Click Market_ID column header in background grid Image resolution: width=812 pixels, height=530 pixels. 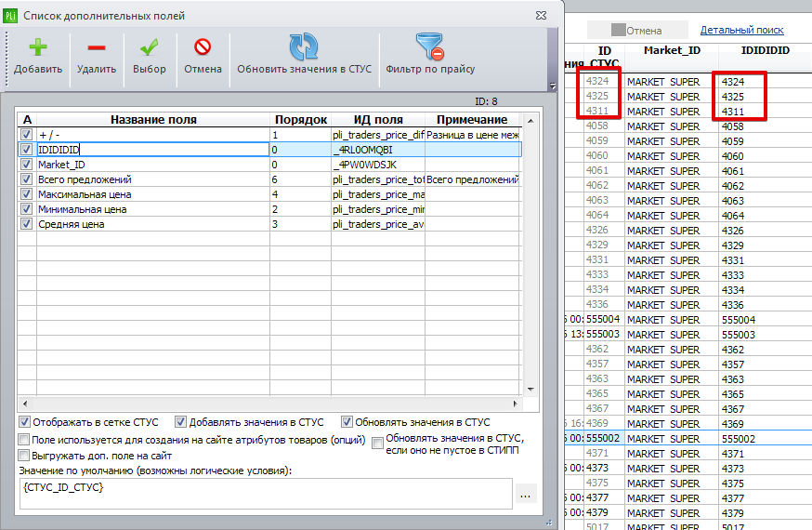[672, 50]
